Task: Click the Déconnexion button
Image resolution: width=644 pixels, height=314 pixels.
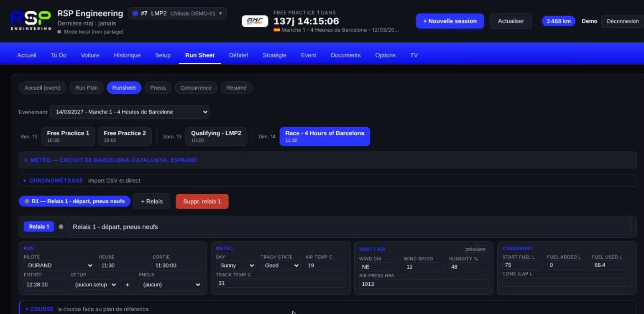Action: (622, 21)
